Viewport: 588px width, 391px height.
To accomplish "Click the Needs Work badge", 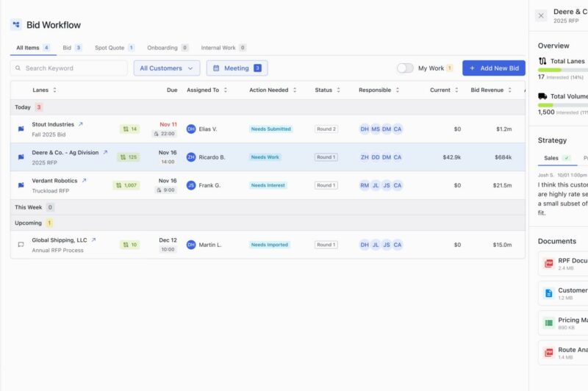I will (265, 157).
